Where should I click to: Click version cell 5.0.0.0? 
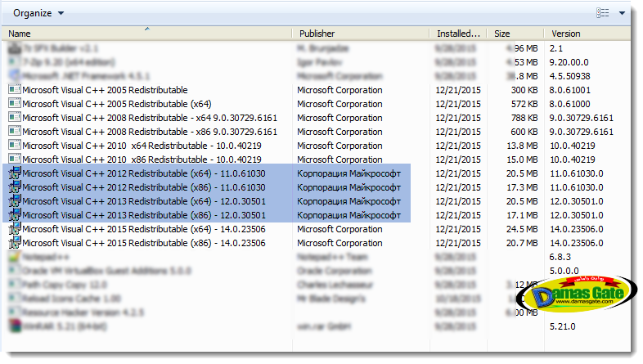pos(564,271)
